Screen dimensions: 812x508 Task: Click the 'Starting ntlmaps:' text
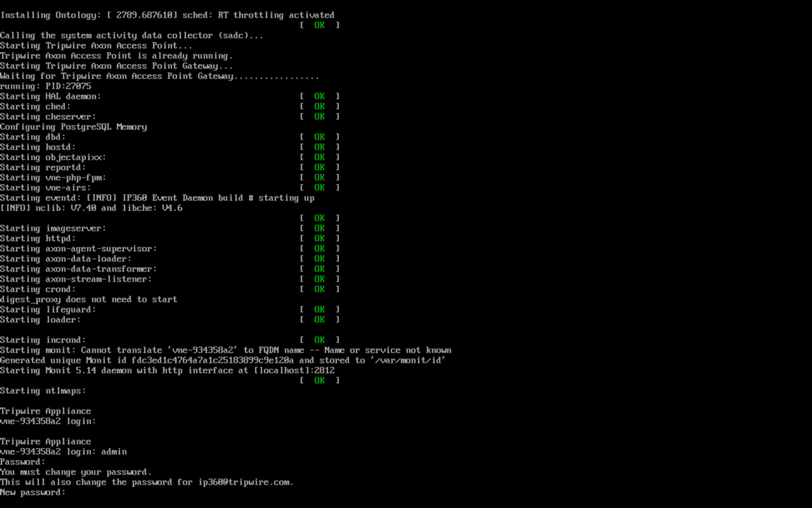[x=43, y=391]
